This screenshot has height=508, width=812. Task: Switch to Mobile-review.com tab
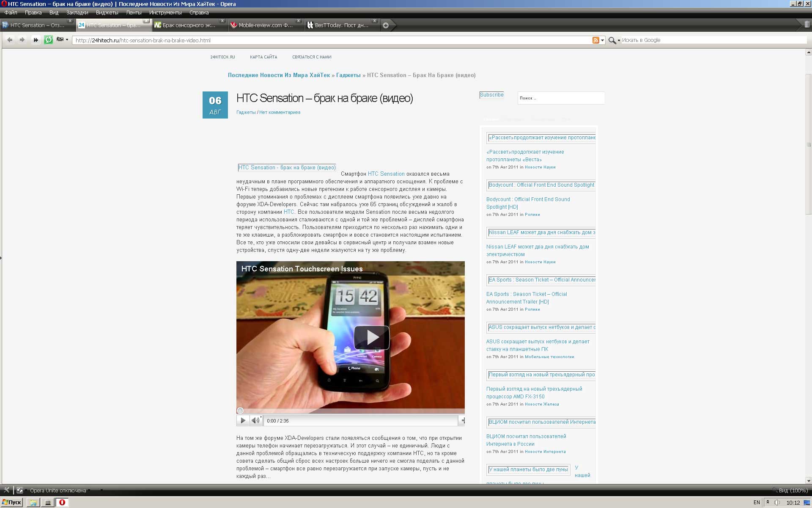pos(266,25)
